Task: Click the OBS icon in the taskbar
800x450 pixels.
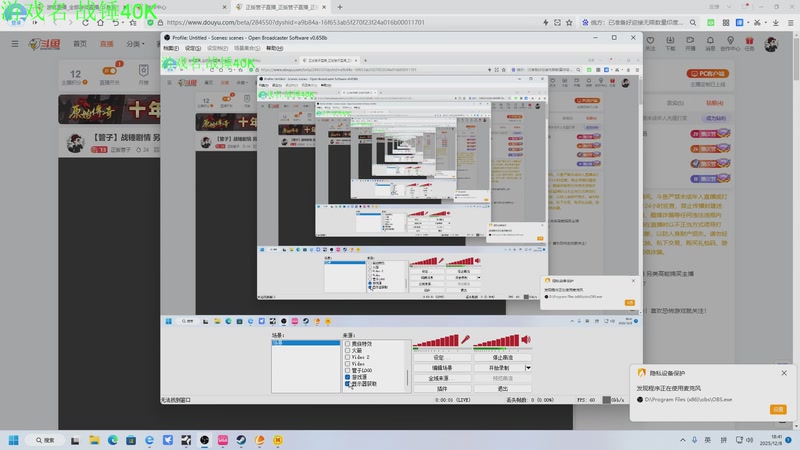Action: pyautogui.click(x=205, y=440)
